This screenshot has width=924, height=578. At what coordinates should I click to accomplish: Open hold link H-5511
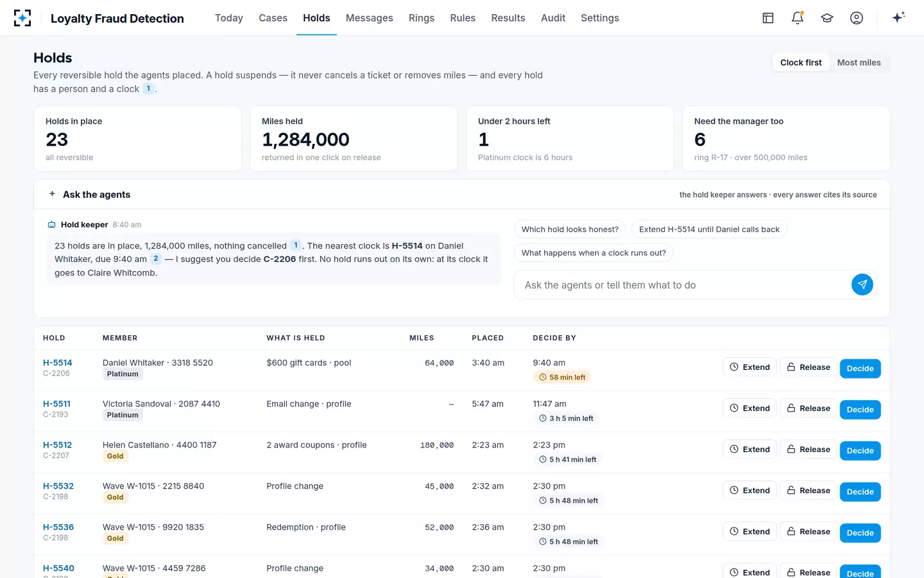(56, 404)
